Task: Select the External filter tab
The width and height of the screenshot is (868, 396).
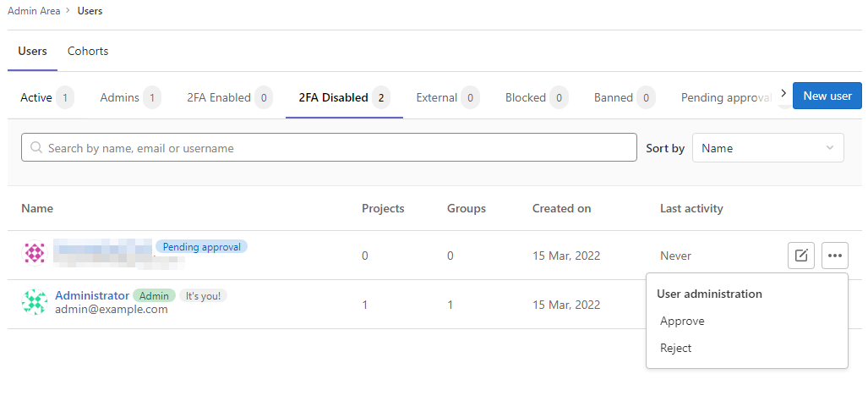Action: 448,98
